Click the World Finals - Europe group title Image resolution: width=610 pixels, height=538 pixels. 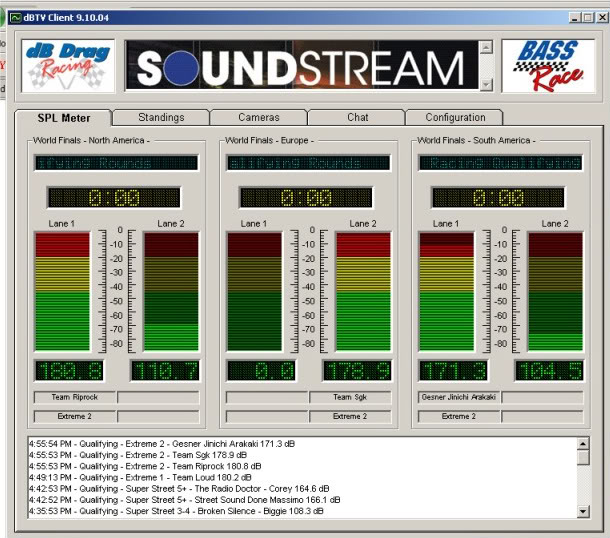tap(269, 140)
